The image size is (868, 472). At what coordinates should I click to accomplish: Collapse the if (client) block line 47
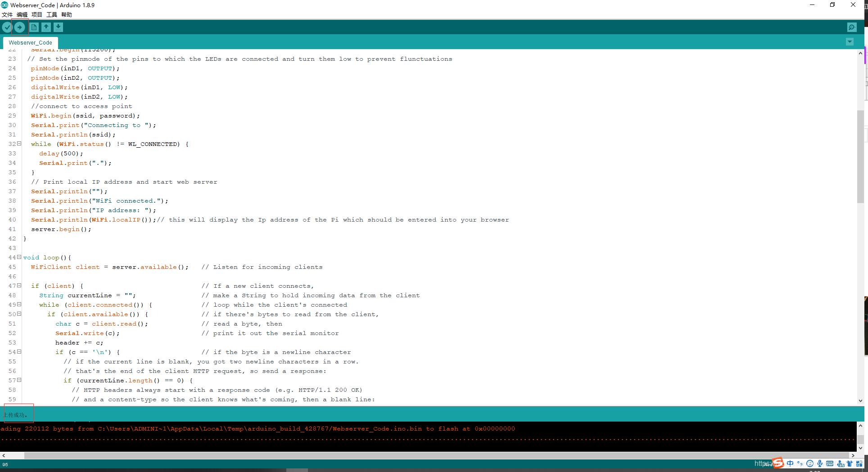pyautogui.click(x=19, y=286)
